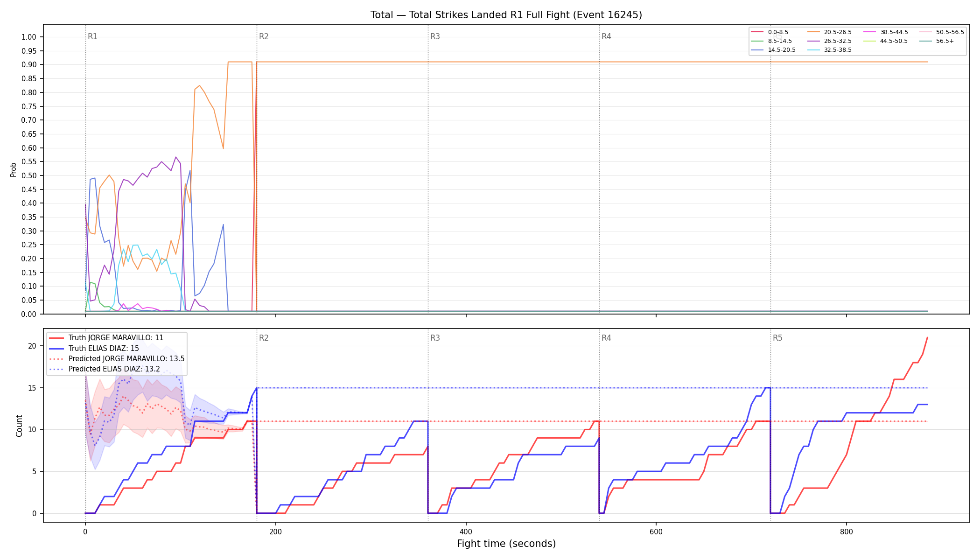Click the R3 label in the count chart

pos(435,338)
